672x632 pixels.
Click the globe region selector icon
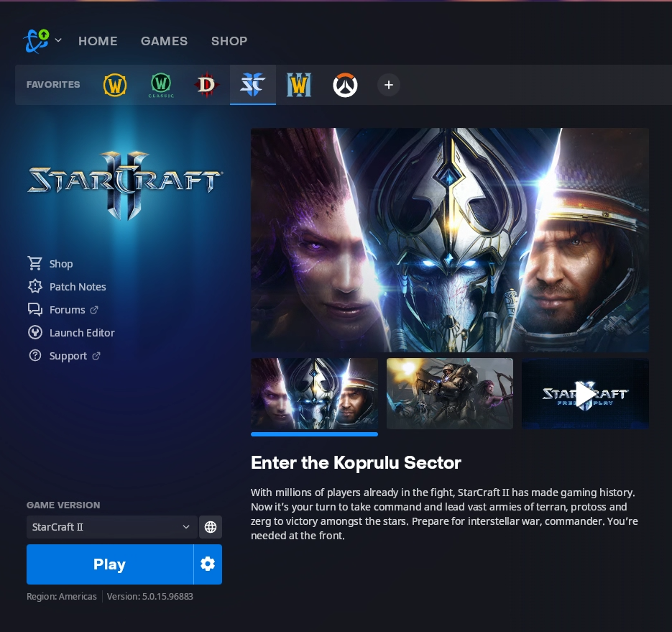211,527
